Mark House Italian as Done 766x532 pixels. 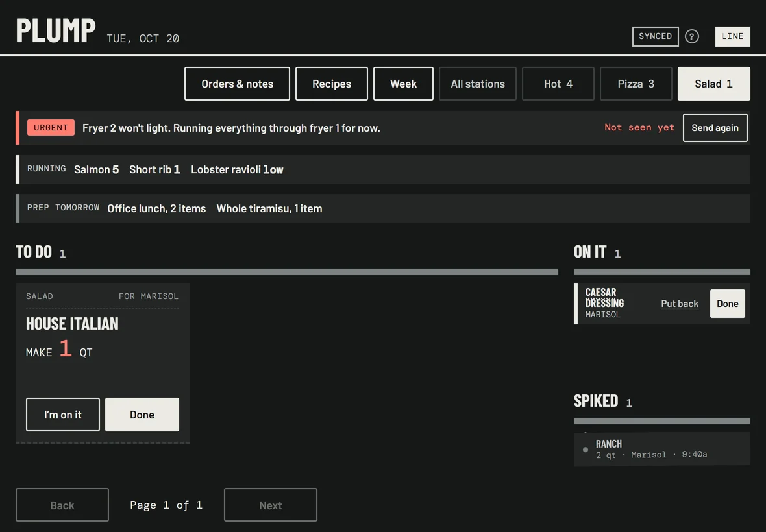(142, 415)
